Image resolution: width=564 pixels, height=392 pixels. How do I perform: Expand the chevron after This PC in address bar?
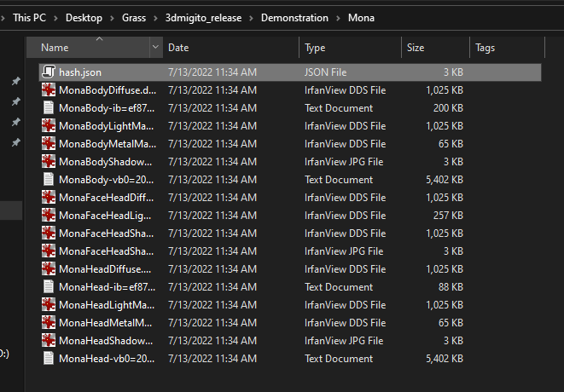[55, 18]
